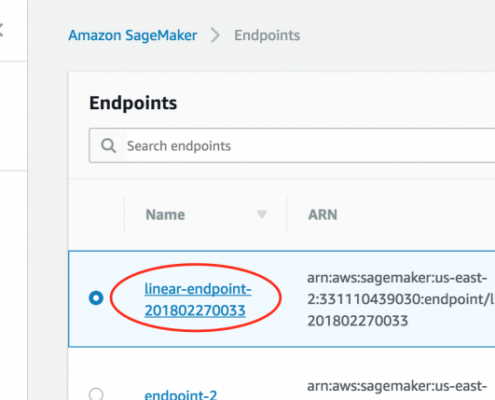The height and width of the screenshot is (400, 495).
Task: Click the ARN column header
Action: tap(323, 215)
